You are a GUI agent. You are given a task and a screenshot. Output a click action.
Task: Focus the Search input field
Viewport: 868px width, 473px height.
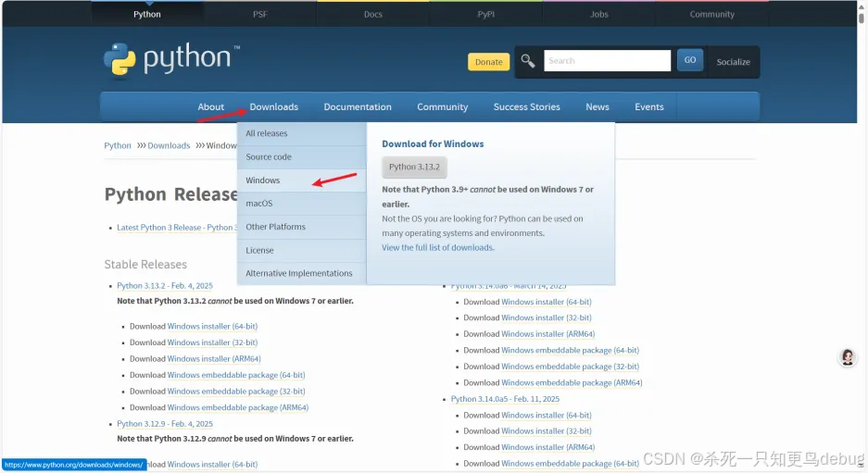coord(608,61)
